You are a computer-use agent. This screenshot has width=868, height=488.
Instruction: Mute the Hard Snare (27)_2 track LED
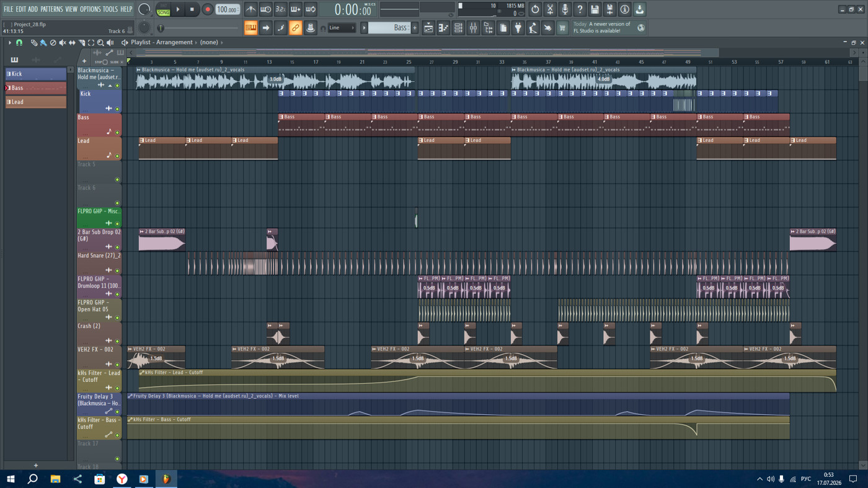pos(117,270)
